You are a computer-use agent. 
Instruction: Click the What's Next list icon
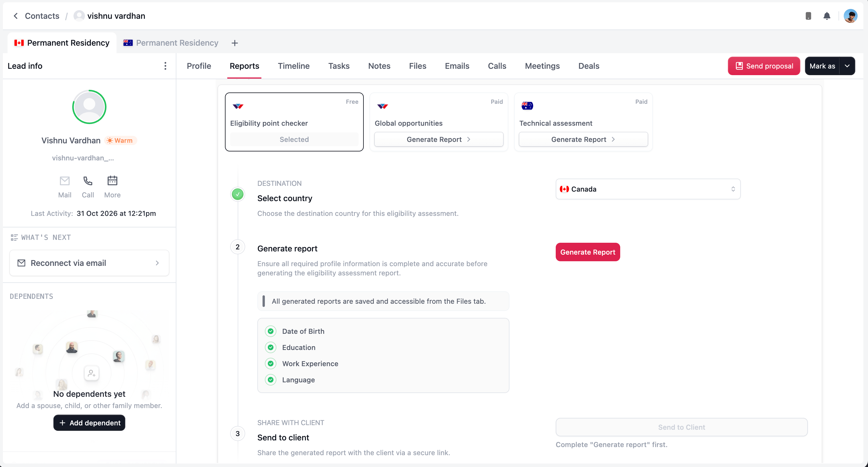[x=14, y=238]
